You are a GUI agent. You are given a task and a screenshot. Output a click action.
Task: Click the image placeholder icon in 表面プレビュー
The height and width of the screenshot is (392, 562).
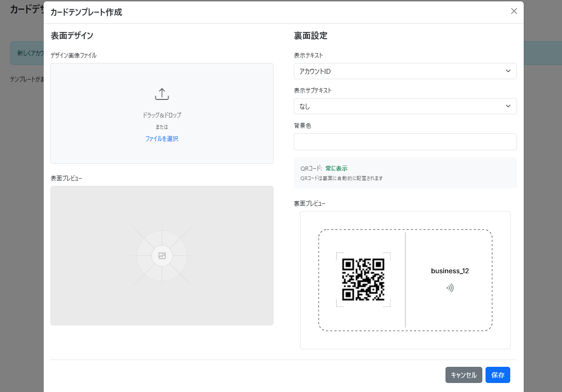click(162, 256)
